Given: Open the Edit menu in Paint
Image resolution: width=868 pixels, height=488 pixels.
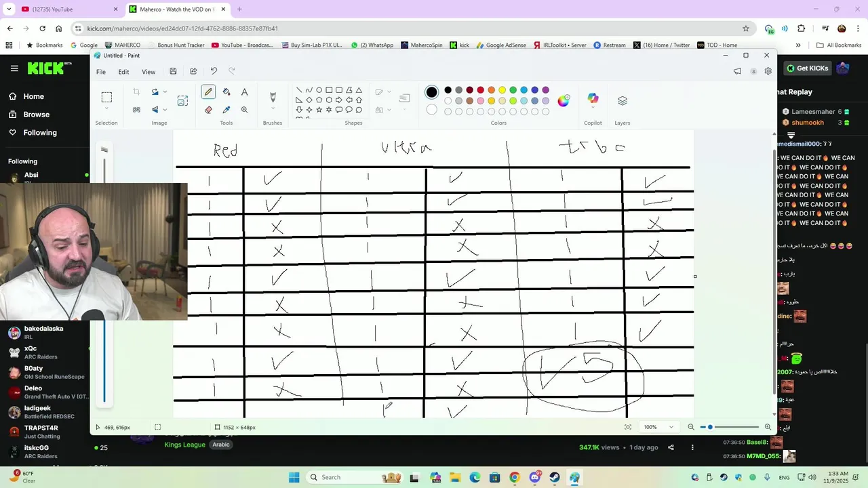Looking at the screenshot, I should pyautogui.click(x=123, y=72).
